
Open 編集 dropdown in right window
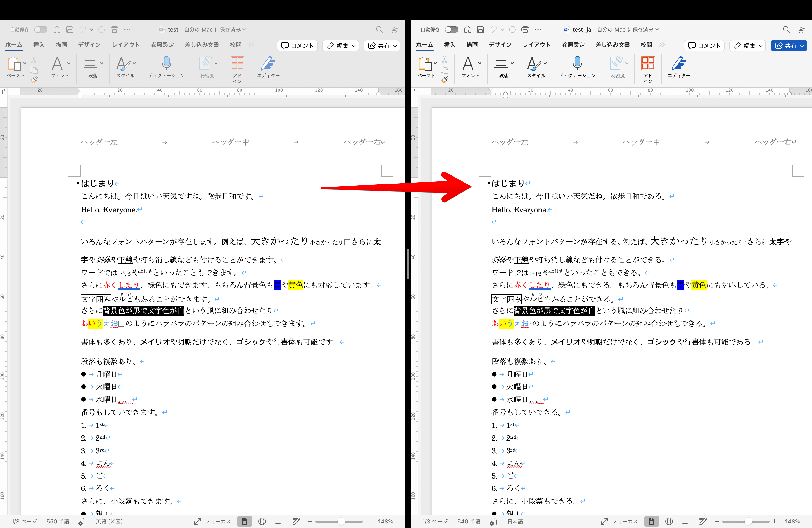[x=748, y=46]
